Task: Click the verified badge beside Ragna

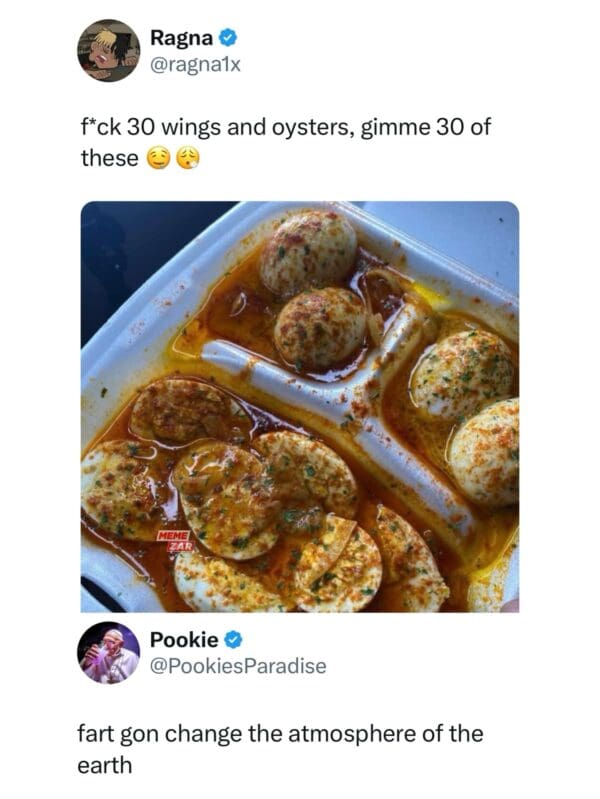Action: coord(229,39)
